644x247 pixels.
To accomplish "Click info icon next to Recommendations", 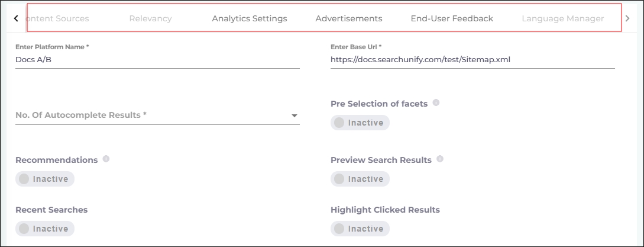I will (106, 159).
